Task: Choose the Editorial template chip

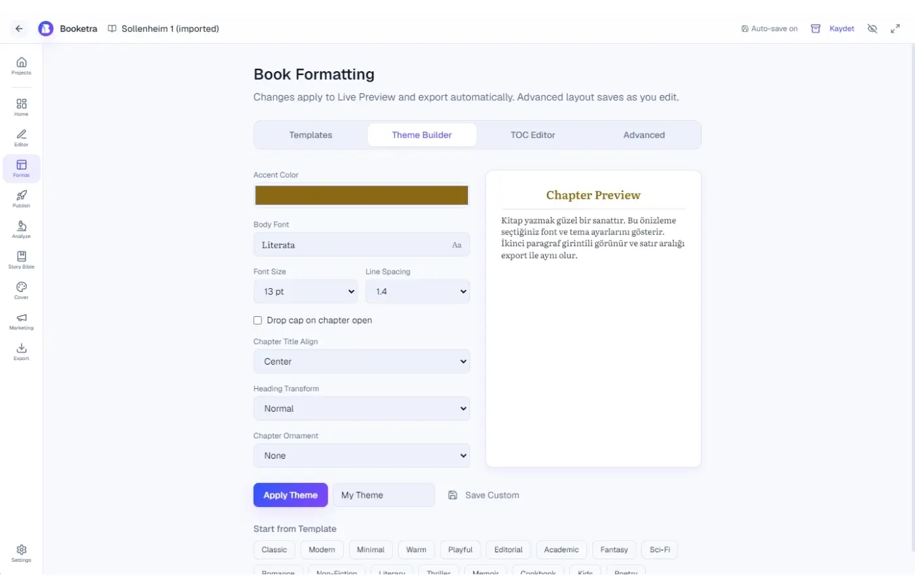Action: 508,549
